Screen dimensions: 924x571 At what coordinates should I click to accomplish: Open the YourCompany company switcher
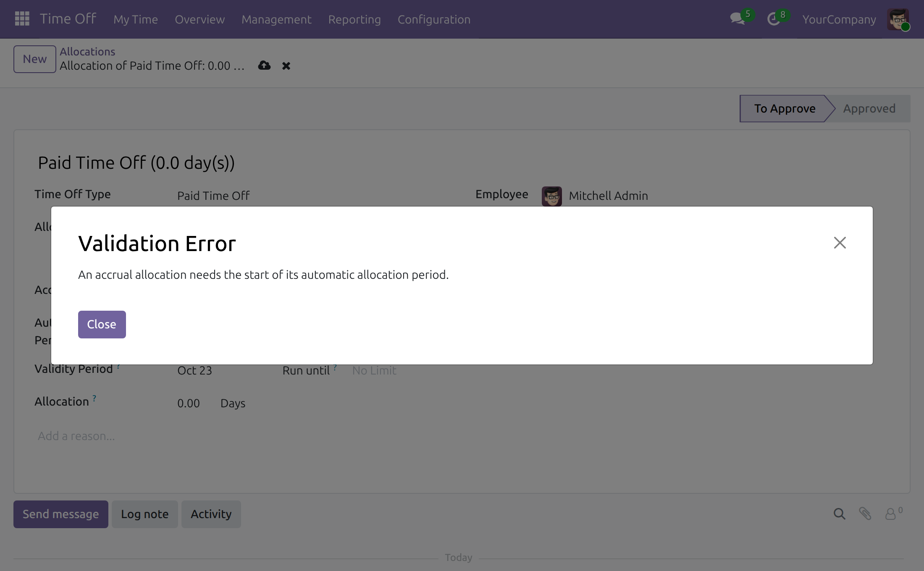[x=839, y=19]
